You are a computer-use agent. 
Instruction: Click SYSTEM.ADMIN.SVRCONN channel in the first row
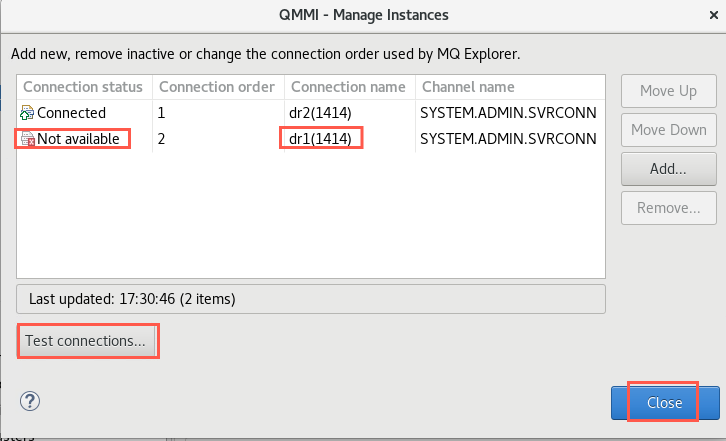pyautogui.click(x=508, y=113)
